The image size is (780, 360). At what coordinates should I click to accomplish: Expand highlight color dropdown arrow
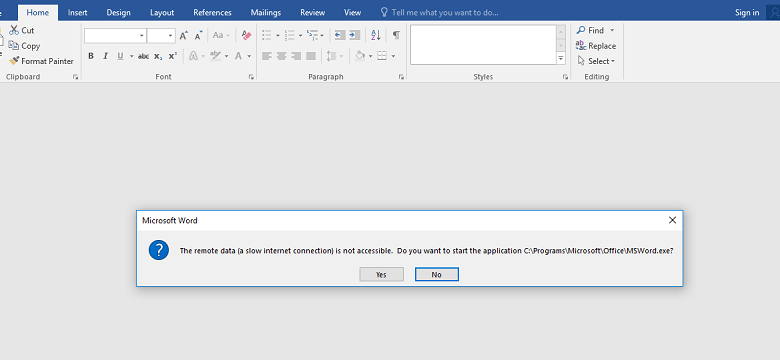pyautogui.click(x=226, y=56)
